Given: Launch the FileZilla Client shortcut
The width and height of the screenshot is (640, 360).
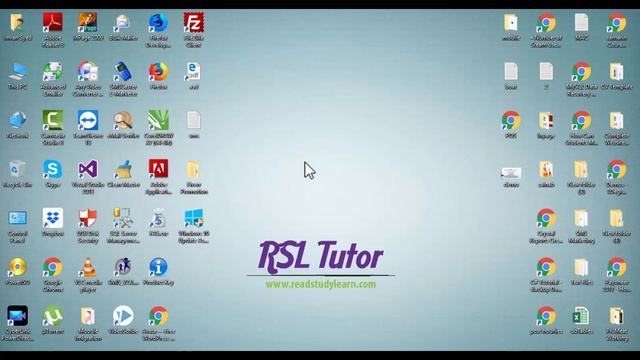Looking at the screenshot, I should pos(193,22).
